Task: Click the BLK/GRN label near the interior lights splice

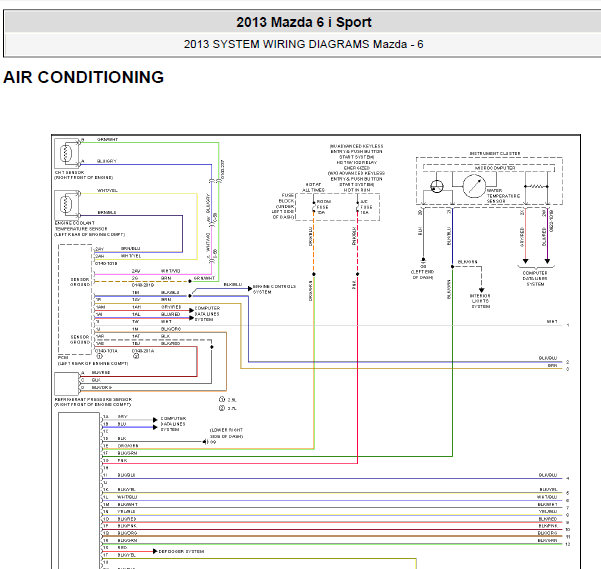Action: 468,262
